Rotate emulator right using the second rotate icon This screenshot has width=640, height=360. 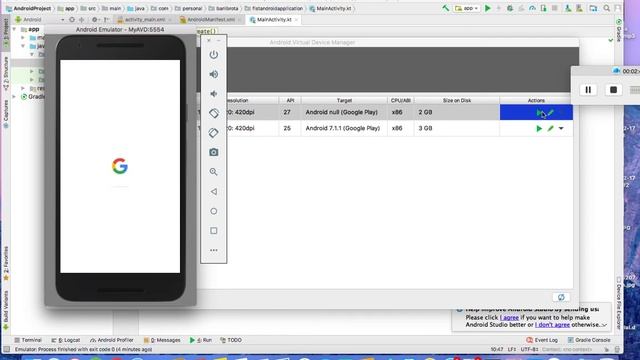213,133
